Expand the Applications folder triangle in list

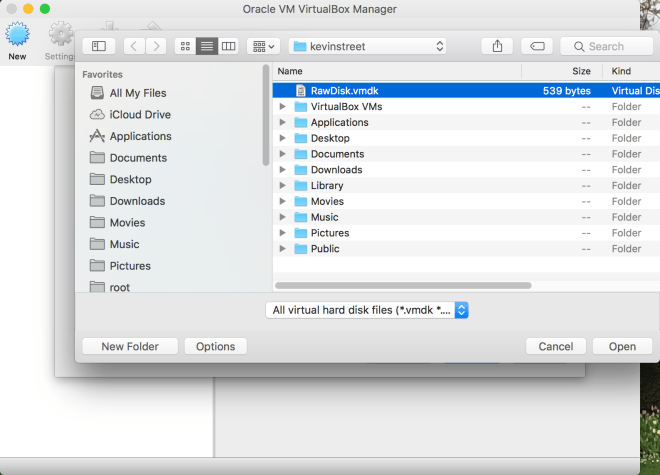click(282, 123)
